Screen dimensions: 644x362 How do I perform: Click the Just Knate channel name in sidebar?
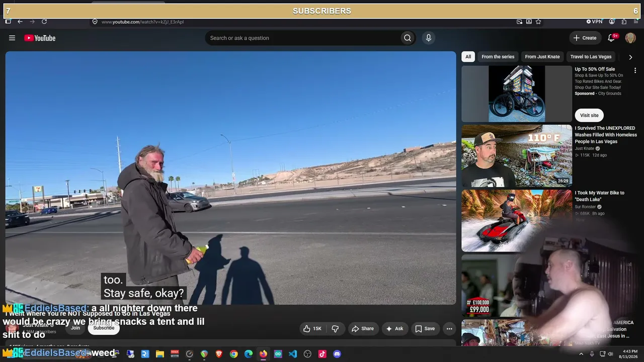coord(585,149)
